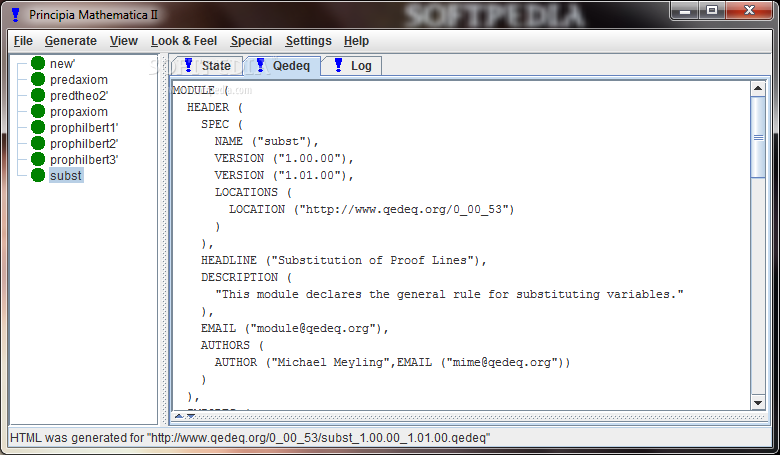Open the View menu
Viewport: 780px width, 455px height.
click(x=123, y=41)
